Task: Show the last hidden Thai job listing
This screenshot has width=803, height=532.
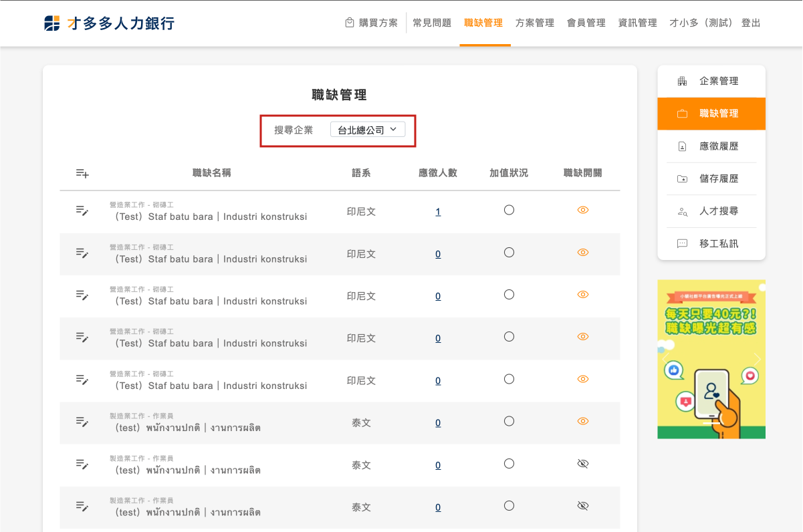Action: click(x=582, y=506)
